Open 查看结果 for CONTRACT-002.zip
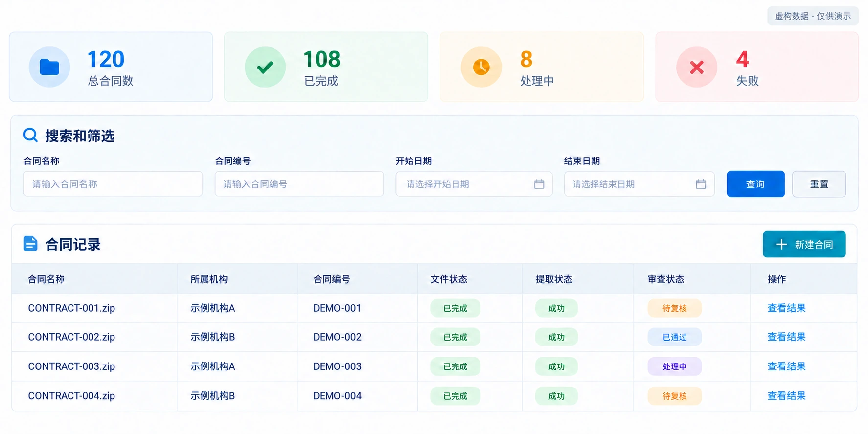Viewport: 868px width, 434px height. [786, 337]
